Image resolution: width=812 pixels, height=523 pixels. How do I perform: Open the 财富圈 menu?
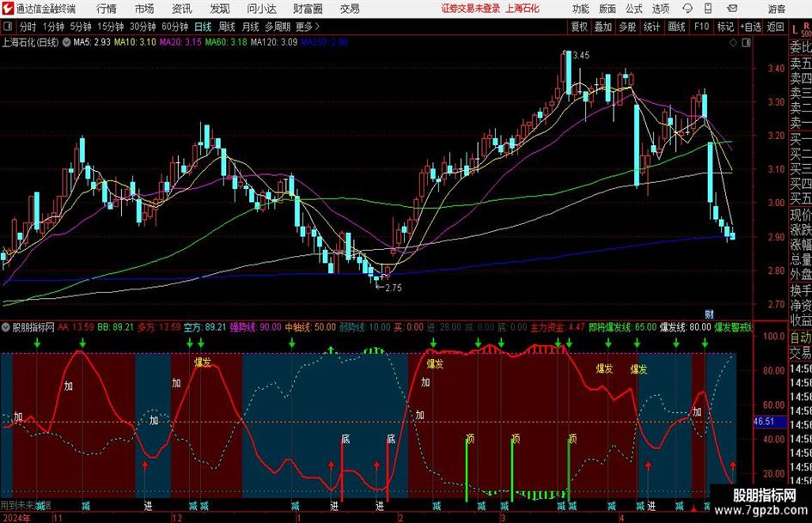(308, 9)
